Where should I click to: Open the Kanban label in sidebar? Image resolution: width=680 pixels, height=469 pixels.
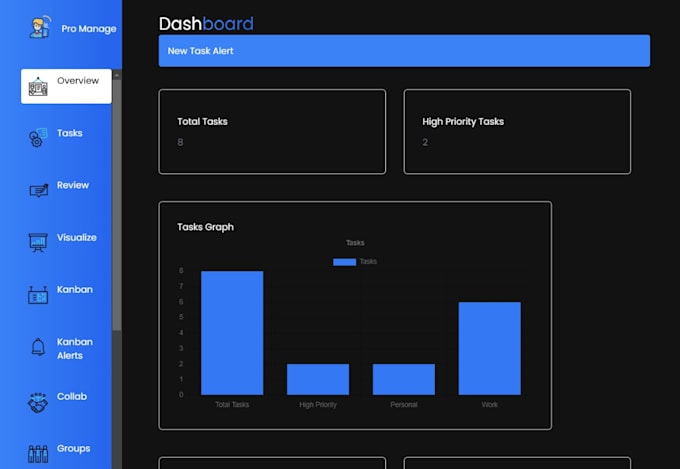(x=75, y=289)
